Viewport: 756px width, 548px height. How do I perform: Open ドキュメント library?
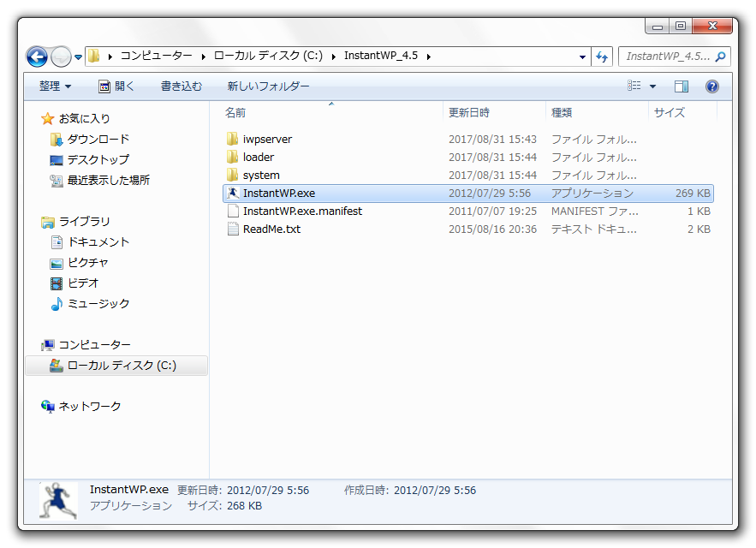[x=98, y=242]
